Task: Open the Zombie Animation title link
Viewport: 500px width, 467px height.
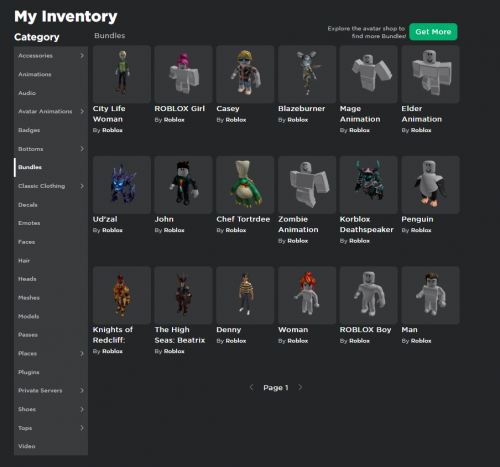Action: 298,224
